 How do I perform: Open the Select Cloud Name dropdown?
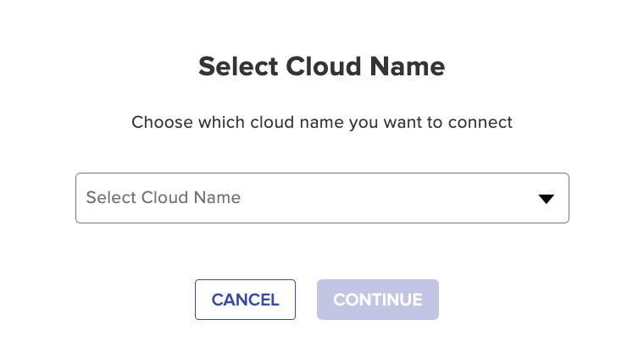322,198
